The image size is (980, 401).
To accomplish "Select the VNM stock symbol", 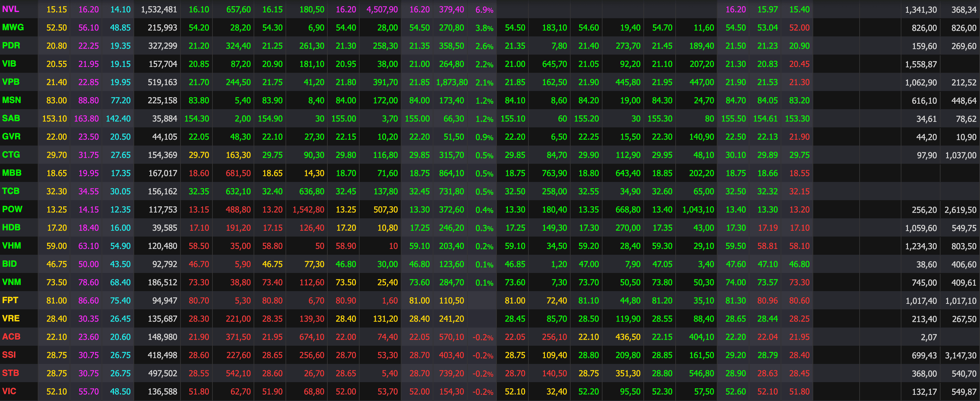I will click(11, 282).
